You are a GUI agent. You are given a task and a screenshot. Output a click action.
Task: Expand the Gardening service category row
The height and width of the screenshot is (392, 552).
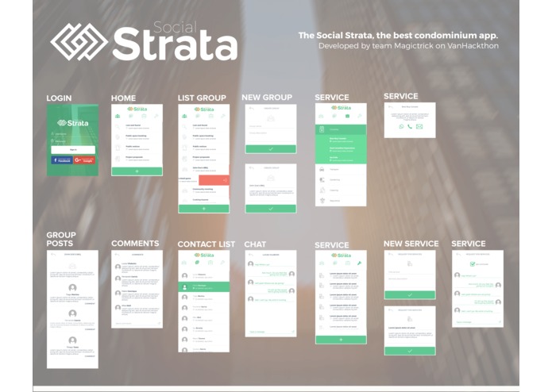[x=341, y=180]
